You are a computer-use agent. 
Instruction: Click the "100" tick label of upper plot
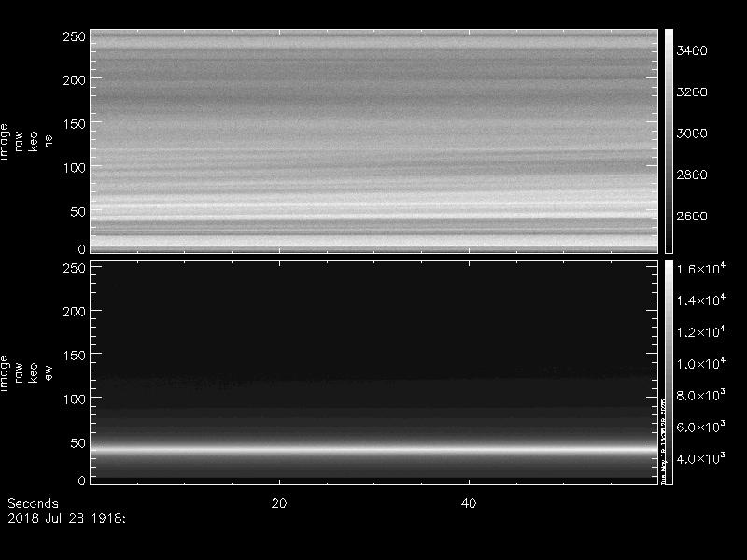point(75,168)
